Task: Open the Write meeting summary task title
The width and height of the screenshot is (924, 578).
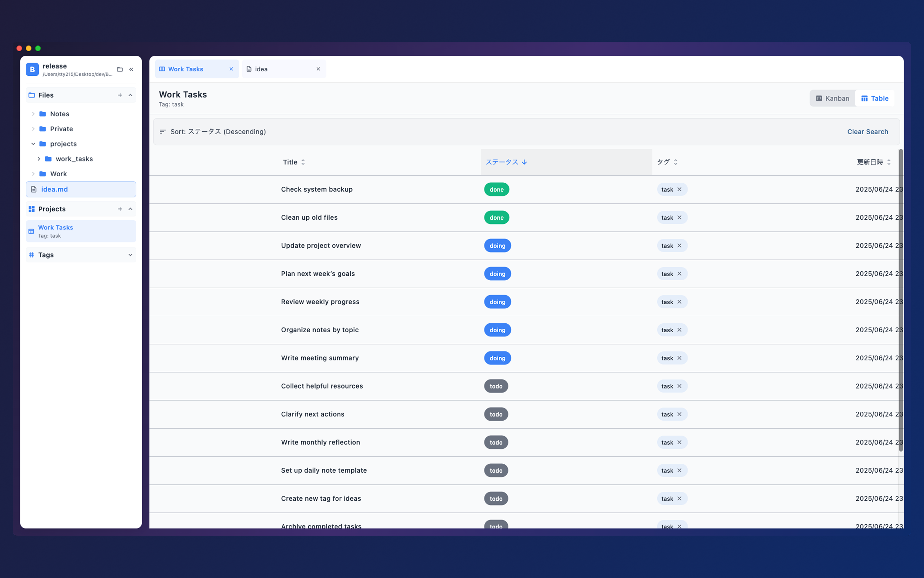Action: click(x=320, y=358)
